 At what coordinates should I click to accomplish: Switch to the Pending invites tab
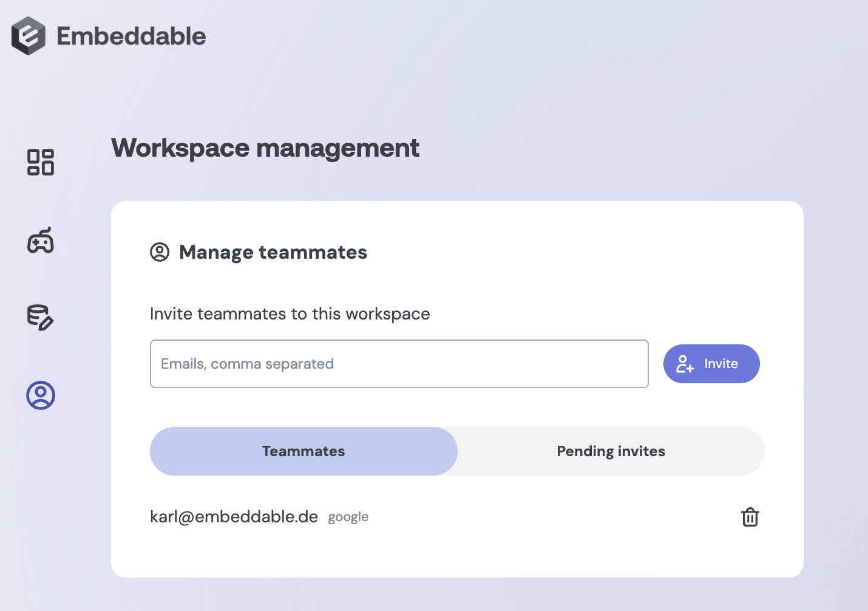point(611,451)
